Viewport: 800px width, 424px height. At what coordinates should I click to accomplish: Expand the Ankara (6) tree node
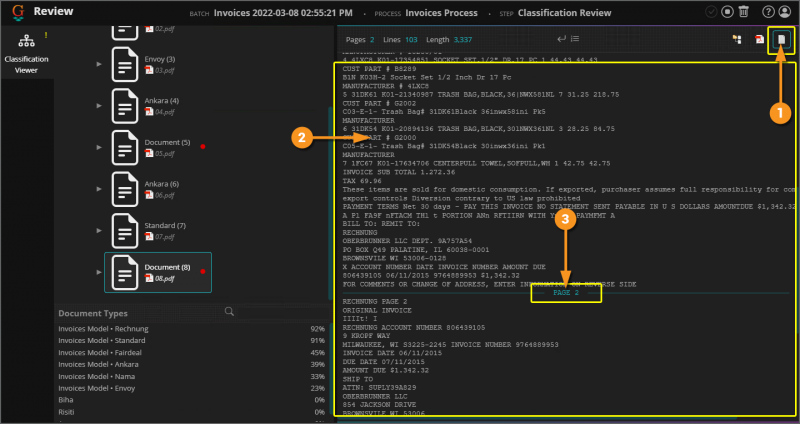click(x=99, y=189)
